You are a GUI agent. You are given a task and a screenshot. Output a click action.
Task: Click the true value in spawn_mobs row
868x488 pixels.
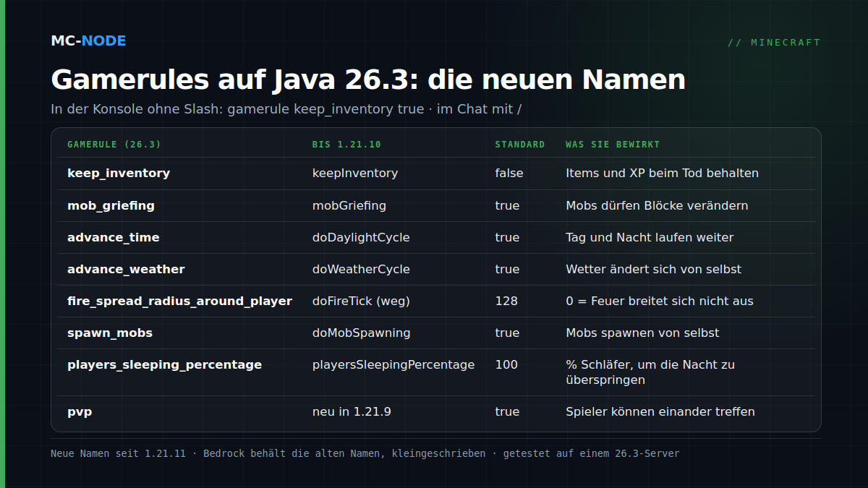coord(507,333)
